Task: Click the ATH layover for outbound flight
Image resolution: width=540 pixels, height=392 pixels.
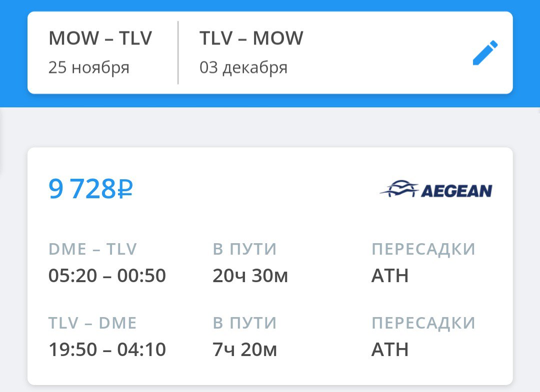Action: click(390, 276)
